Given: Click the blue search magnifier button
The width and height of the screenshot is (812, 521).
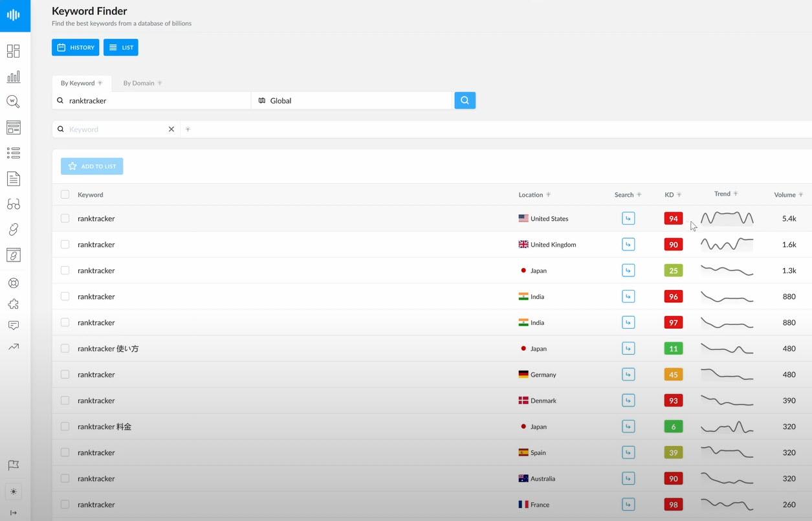Looking at the screenshot, I should coord(465,100).
